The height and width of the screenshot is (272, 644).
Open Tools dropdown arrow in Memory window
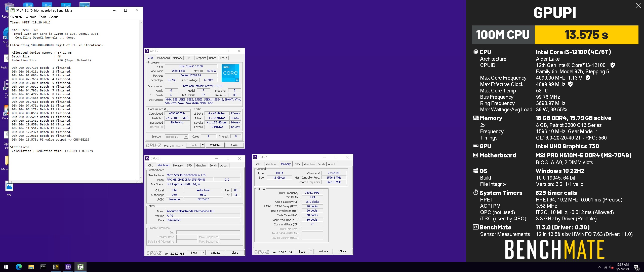coord(311,251)
